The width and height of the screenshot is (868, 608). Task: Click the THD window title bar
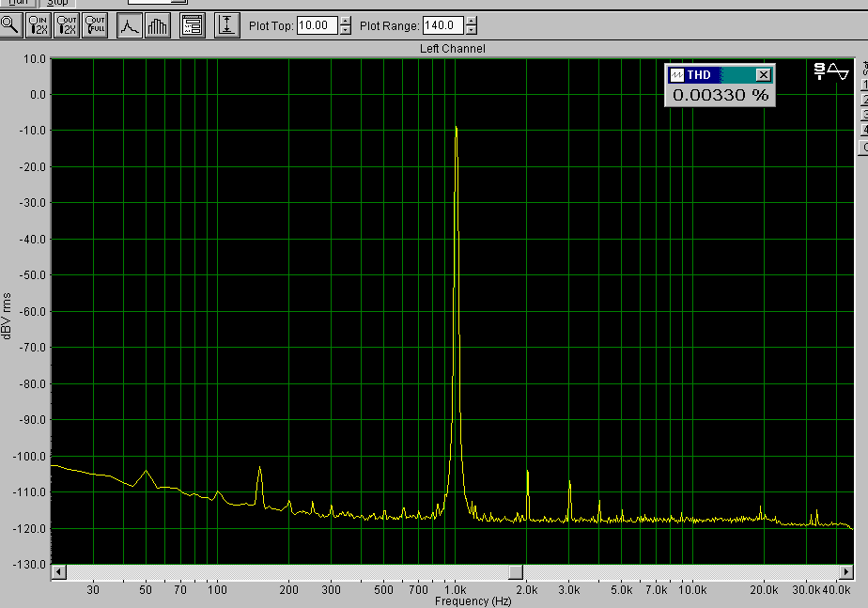[x=720, y=75]
